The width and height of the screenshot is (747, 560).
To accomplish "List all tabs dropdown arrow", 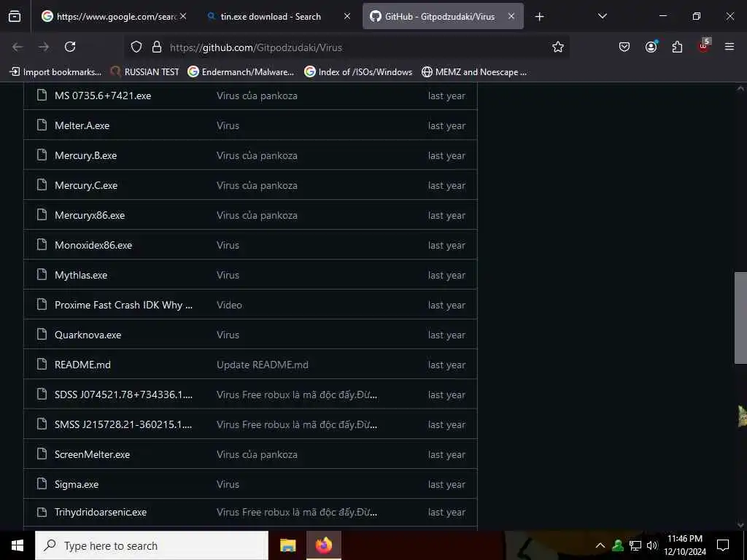I will point(602,16).
